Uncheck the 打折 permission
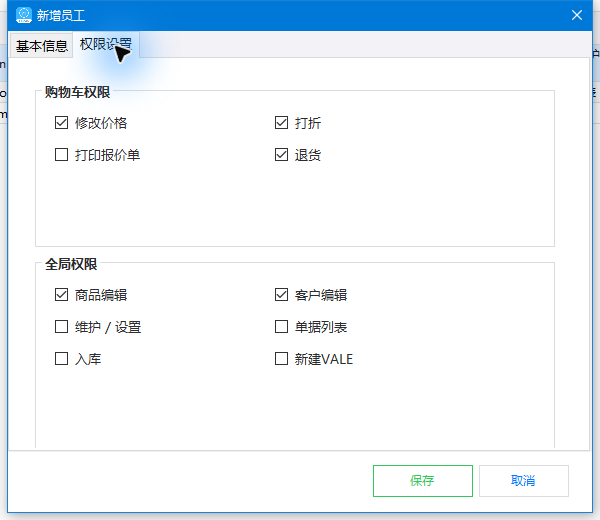The height and width of the screenshot is (520, 600). (x=281, y=122)
